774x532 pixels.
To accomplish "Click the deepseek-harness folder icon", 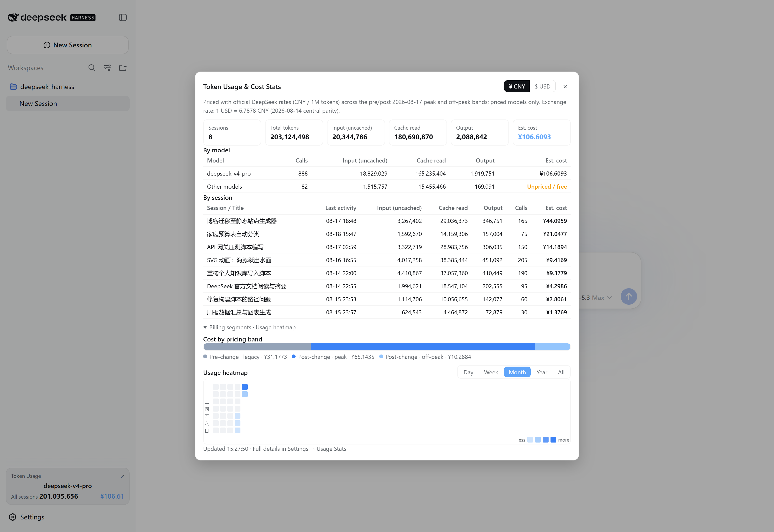I will pos(13,87).
